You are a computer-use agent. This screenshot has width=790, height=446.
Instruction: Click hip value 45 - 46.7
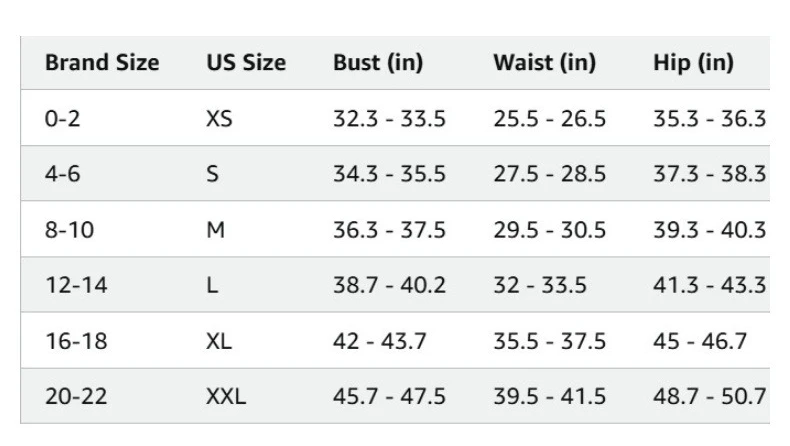tap(700, 341)
